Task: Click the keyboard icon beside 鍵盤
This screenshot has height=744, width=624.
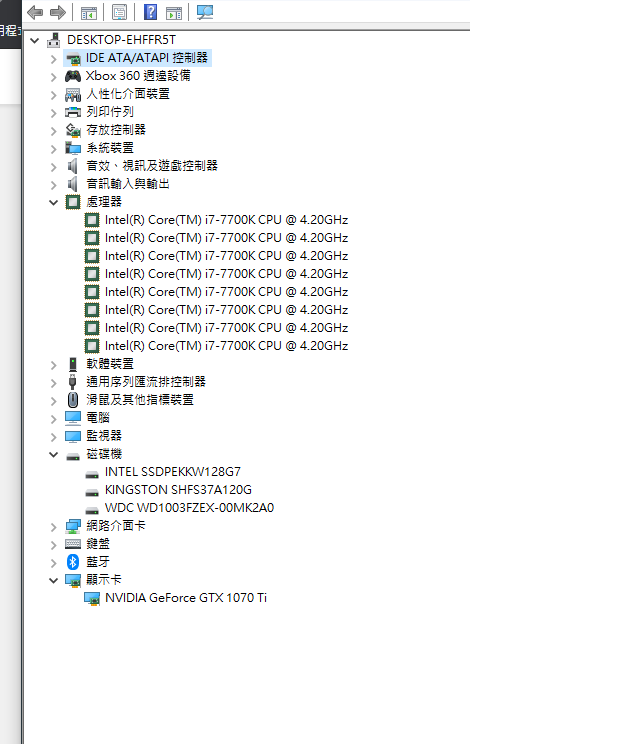Action: [73, 544]
